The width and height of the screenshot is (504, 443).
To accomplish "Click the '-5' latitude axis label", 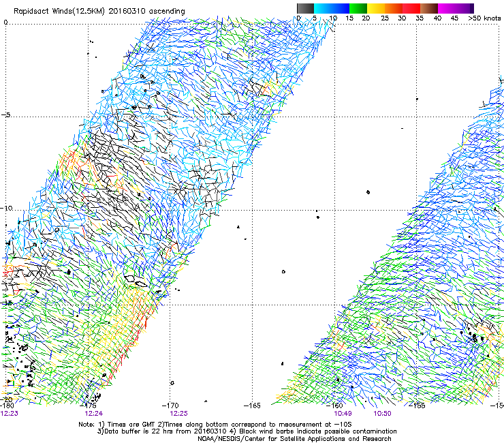I will pos(5,115).
